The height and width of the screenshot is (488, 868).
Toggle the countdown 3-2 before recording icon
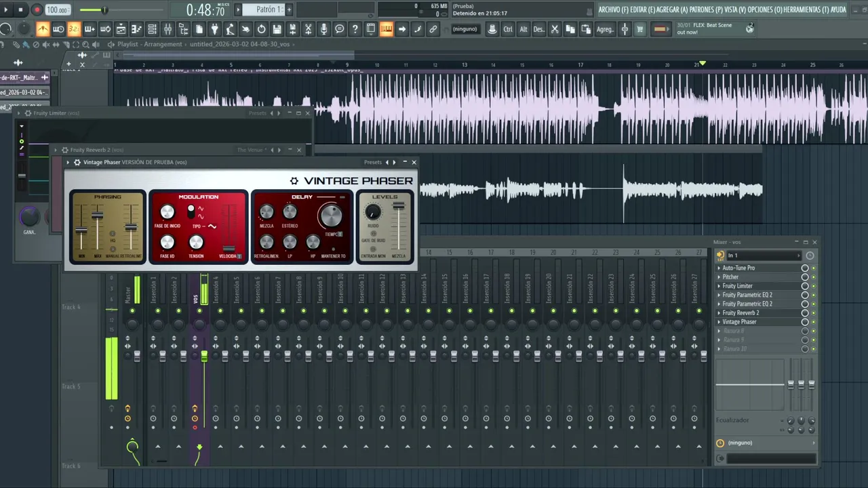click(x=73, y=28)
